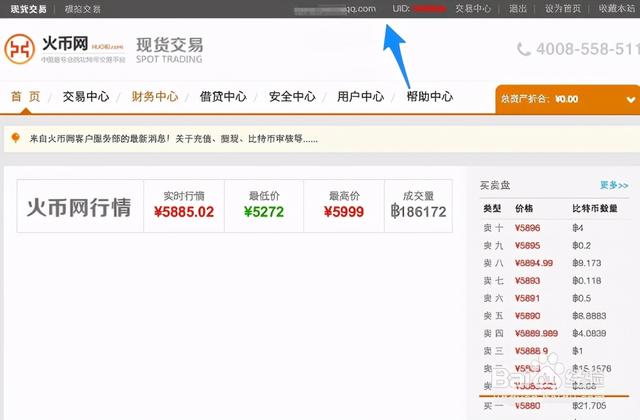Open the 帮助中心 navigation tab
This screenshot has height=420, width=640.
[x=430, y=97]
